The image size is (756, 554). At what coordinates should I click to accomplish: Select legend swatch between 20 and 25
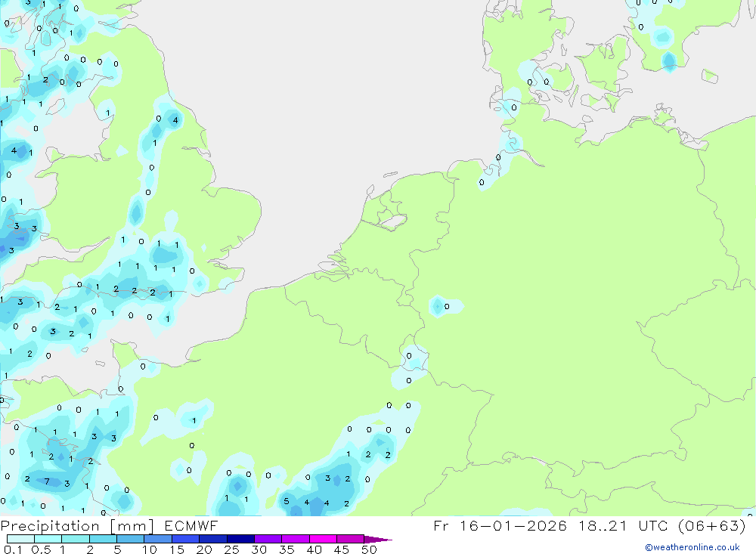(x=213, y=539)
